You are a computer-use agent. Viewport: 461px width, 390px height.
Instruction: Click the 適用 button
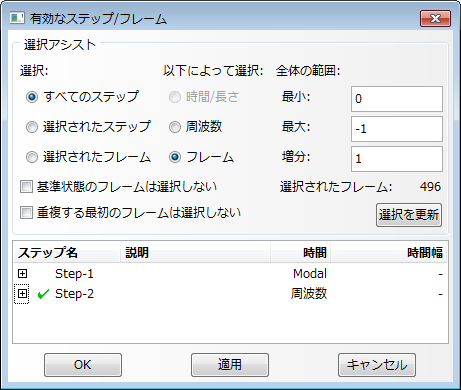pyautogui.click(x=230, y=365)
